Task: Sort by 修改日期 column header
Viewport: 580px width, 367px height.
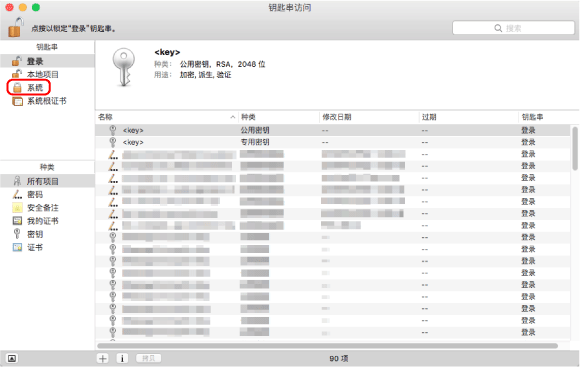Action: point(369,117)
